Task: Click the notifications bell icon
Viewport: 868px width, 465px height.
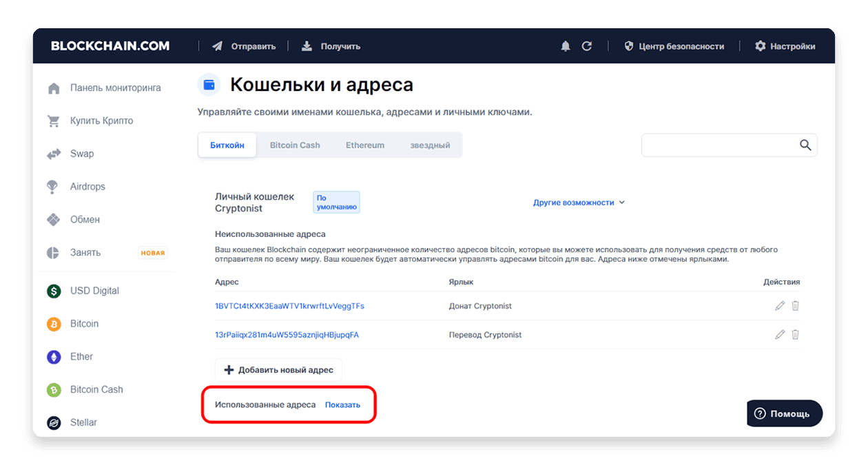Action: [566, 46]
